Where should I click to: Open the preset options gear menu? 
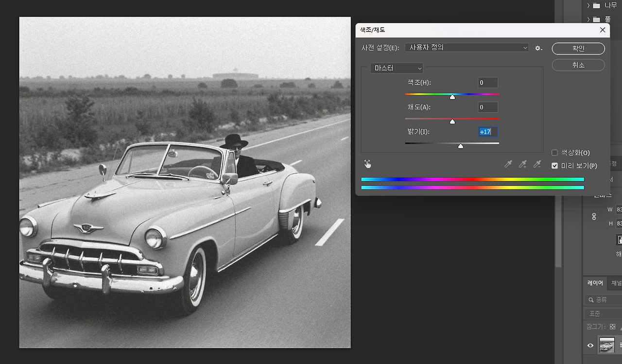pos(538,48)
